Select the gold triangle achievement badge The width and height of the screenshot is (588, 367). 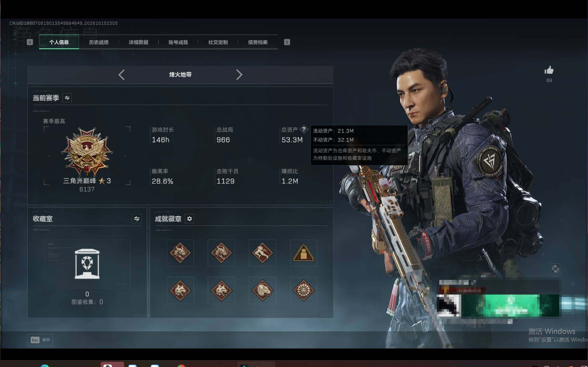(x=303, y=253)
